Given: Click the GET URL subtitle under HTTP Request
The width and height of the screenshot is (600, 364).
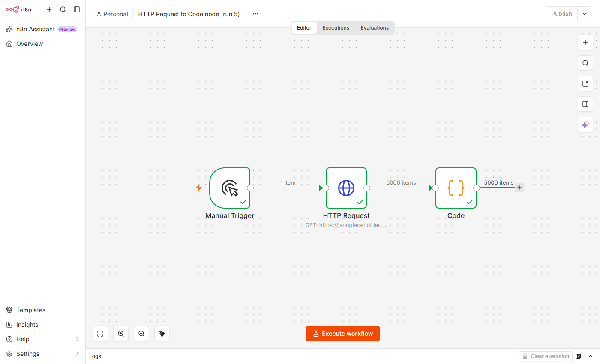Looking at the screenshot, I should pos(346,225).
